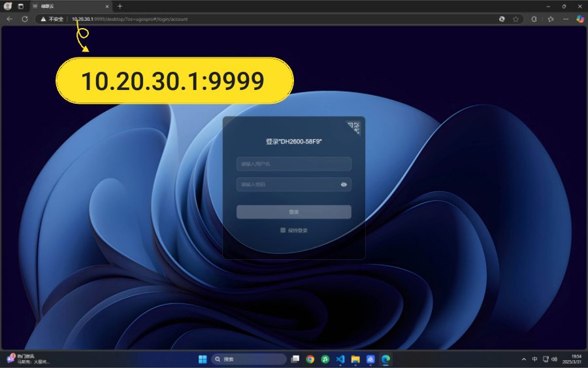Viewport: 588px width, 368px height.
Task: Click the QR code login icon
Action: pyautogui.click(x=354, y=128)
